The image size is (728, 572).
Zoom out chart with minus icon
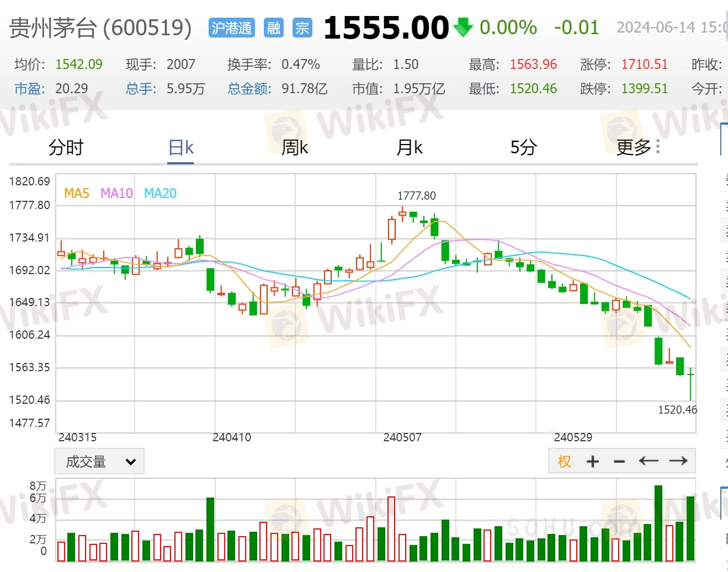[x=619, y=461]
